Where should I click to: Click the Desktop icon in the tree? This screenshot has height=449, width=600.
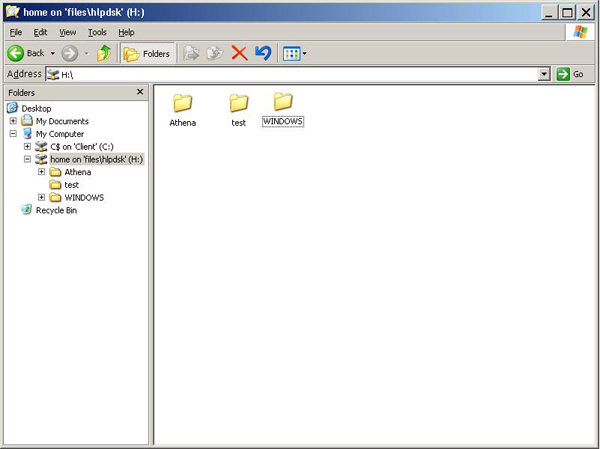point(12,108)
